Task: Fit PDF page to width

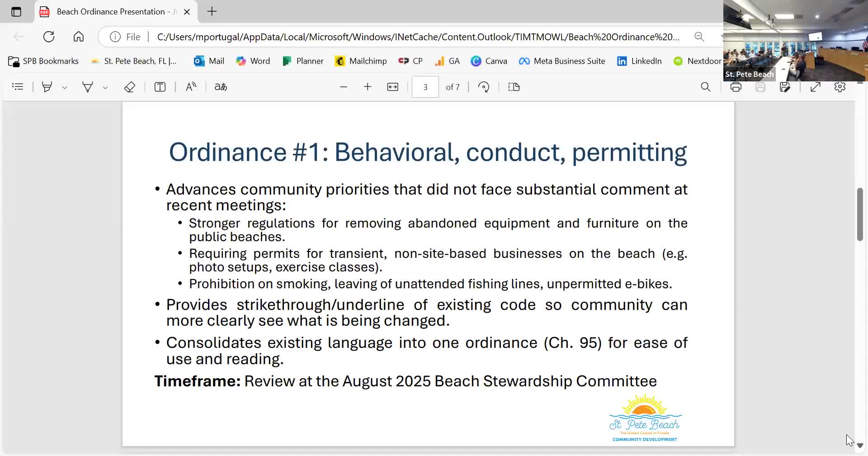Action: click(393, 87)
